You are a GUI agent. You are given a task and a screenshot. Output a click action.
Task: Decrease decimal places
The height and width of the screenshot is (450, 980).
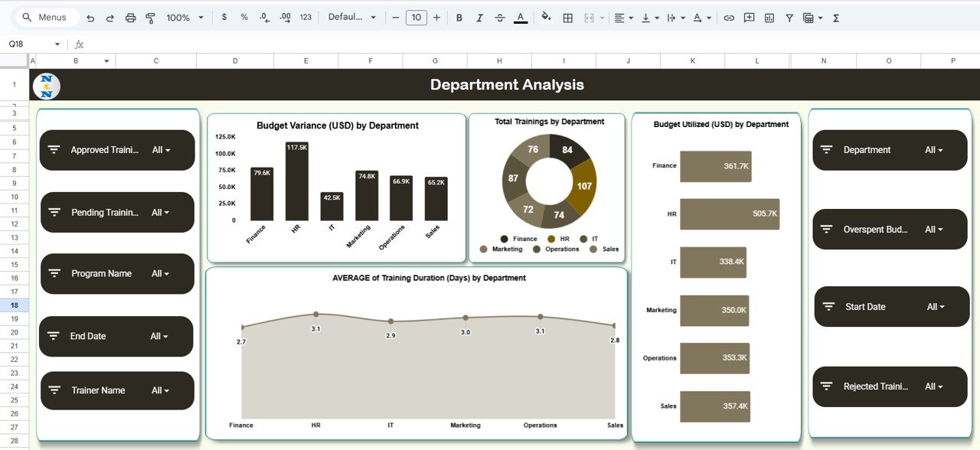tap(263, 17)
